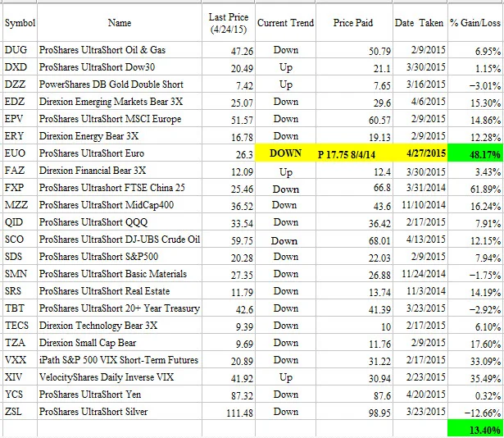Click ProShares UltraShort Dow30 name cell

(x=120, y=67)
